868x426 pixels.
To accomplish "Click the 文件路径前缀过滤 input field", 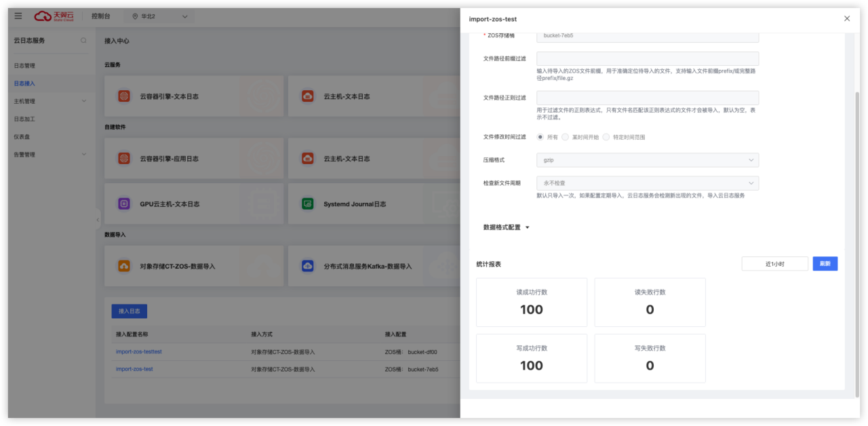I will coord(647,59).
